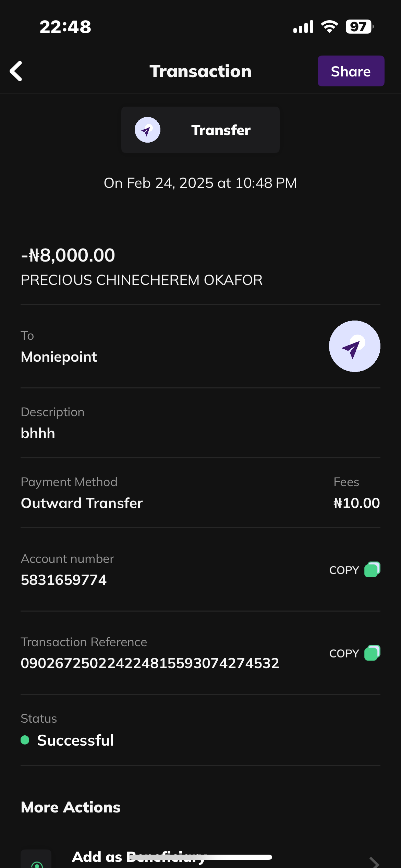Tap the large Moniepoint paper-plane icon
This screenshot has height=868, width=401.
(x=354, y=346)
